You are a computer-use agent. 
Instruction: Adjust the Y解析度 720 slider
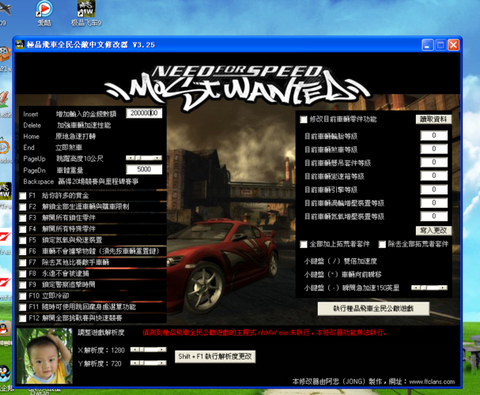point(148,363)
